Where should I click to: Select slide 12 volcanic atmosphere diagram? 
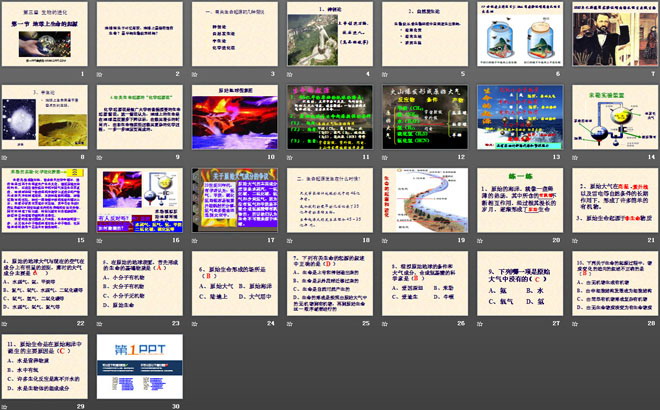(x=425, y=117)
